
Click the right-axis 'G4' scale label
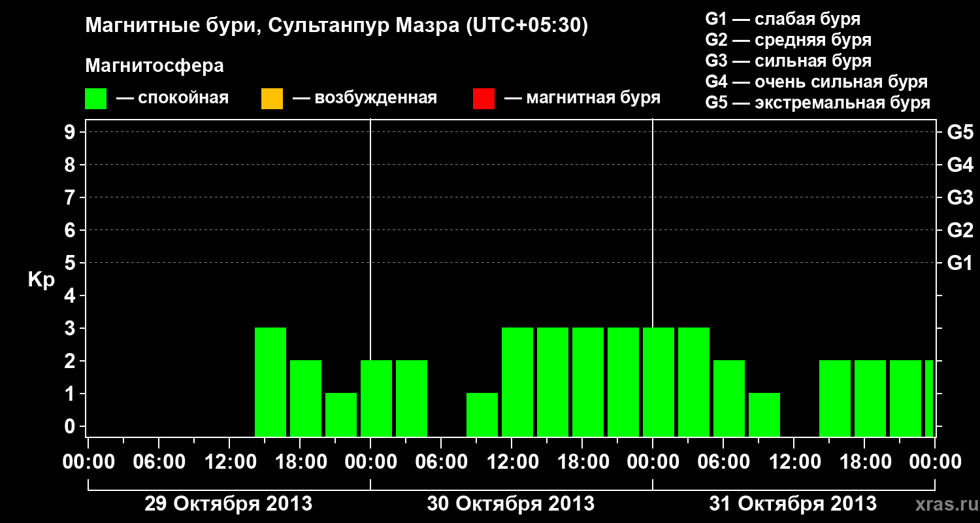960,165
